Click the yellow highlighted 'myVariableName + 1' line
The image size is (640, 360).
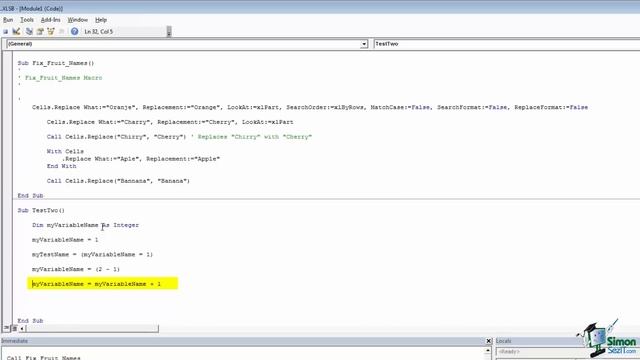pyautogui.click(x=102, y=284)
